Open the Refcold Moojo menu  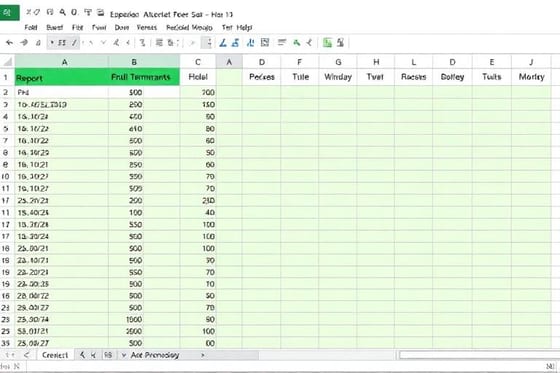click(189, 28)
